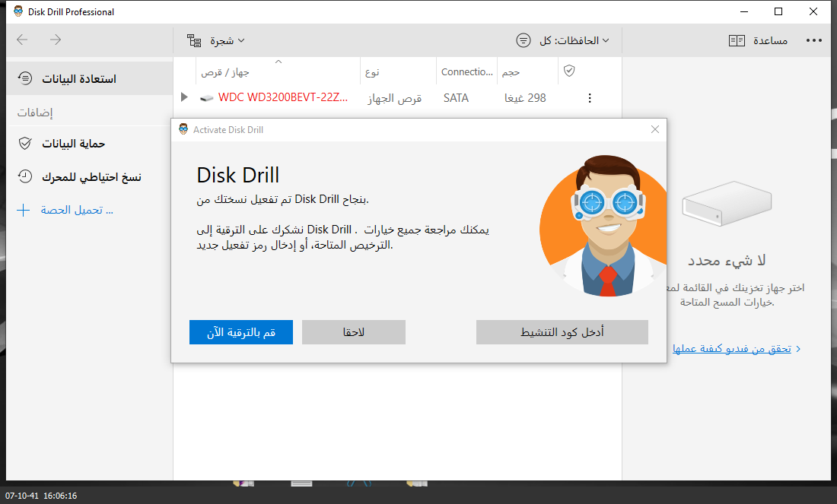Click the circular filter icon
The width and height of the screenshot is (837, 504).
(x=524, y=40)
